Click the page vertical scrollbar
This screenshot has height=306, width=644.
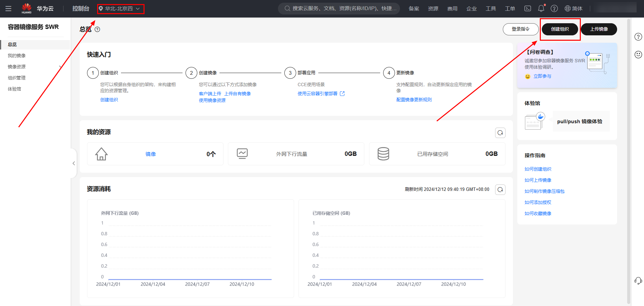(629, 162)
